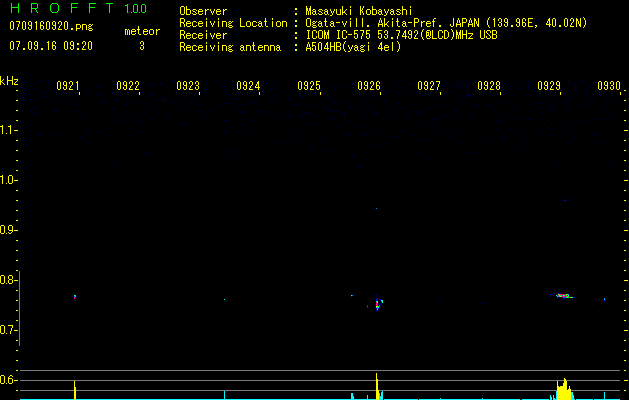The height and width of the screenshot is (400, 629).
Task: Click the 0924 time axis marker
Action: click(x=248, y=86)
